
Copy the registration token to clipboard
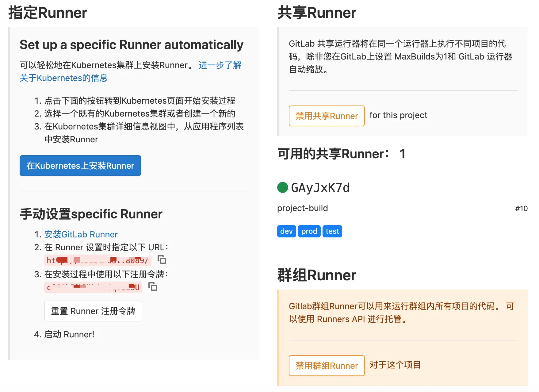coord(153,286)
